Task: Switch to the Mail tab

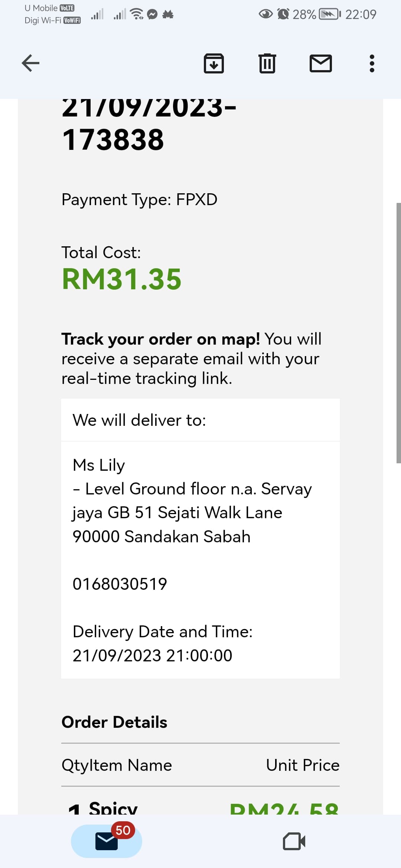Action: coord(107,841)
